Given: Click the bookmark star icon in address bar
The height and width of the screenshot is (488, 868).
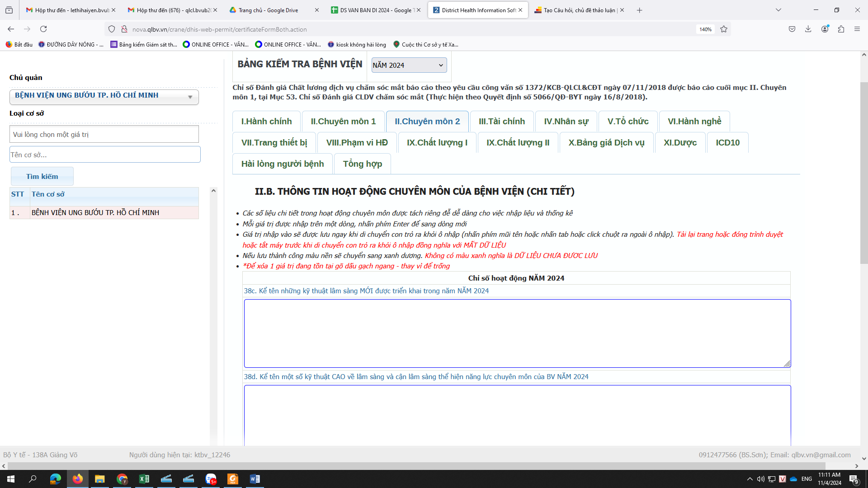Looking at the screenshot, I should (x=724, y=29).
